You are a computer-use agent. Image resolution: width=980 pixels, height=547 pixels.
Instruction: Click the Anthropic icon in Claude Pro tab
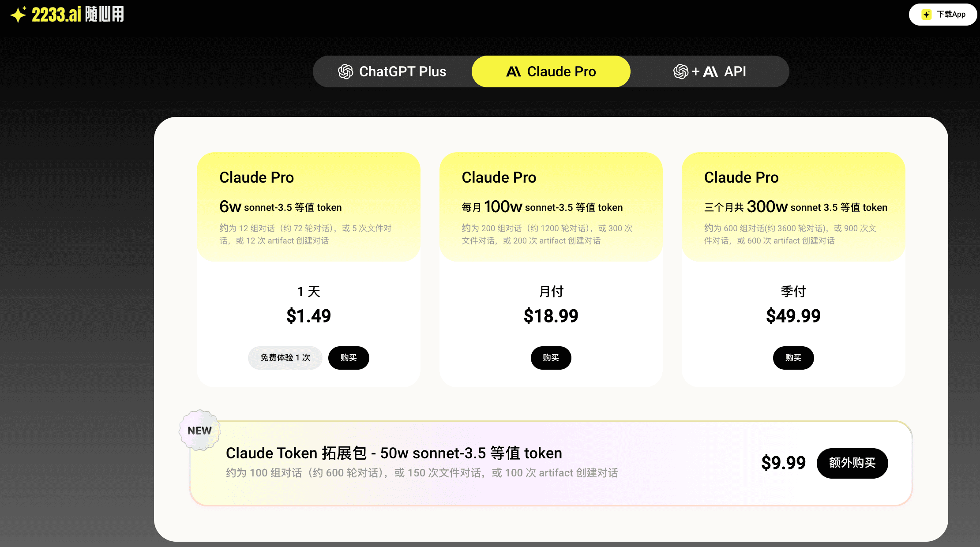(514, 71)
